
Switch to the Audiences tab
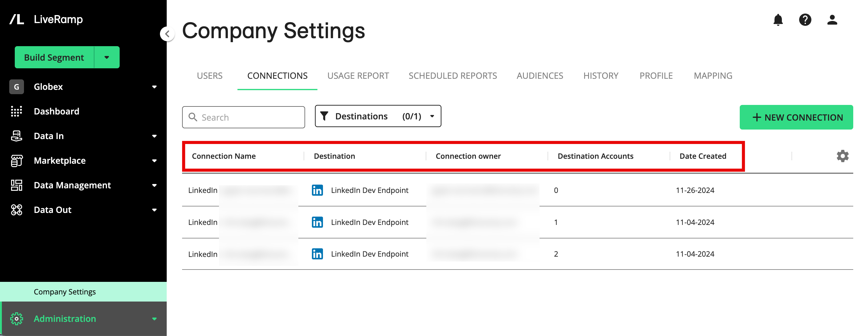pos(540,75)
